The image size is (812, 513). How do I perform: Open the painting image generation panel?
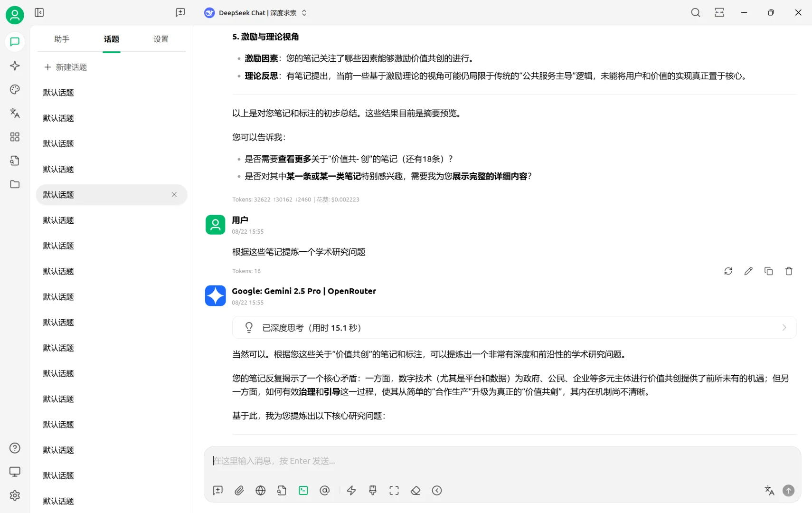click(x=15, y=89)
